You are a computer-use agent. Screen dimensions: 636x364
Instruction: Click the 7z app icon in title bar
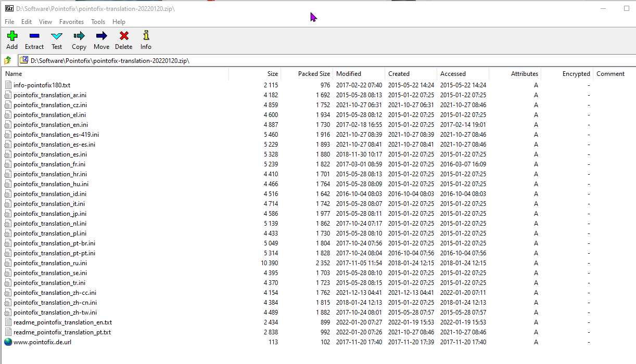[x=9, y=8]
